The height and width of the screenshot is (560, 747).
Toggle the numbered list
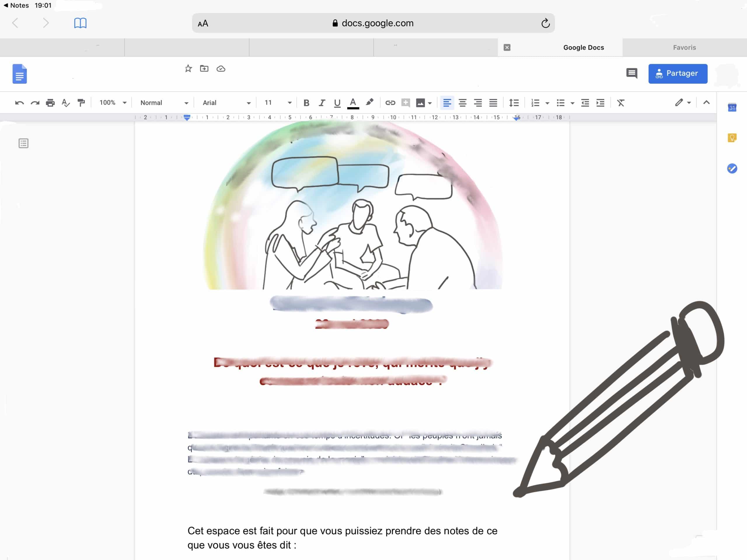click(535, 103)
